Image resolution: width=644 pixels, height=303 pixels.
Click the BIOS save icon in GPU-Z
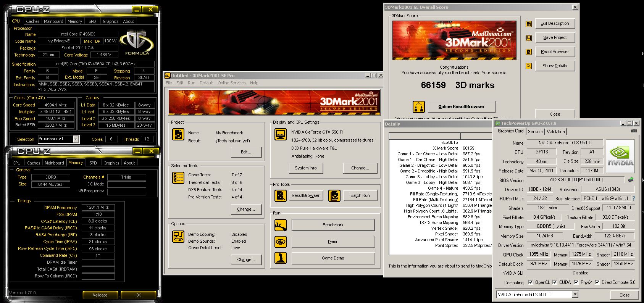631,180
